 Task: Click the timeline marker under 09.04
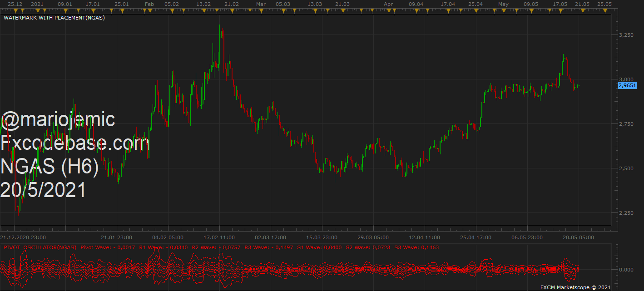pos(416,10)
